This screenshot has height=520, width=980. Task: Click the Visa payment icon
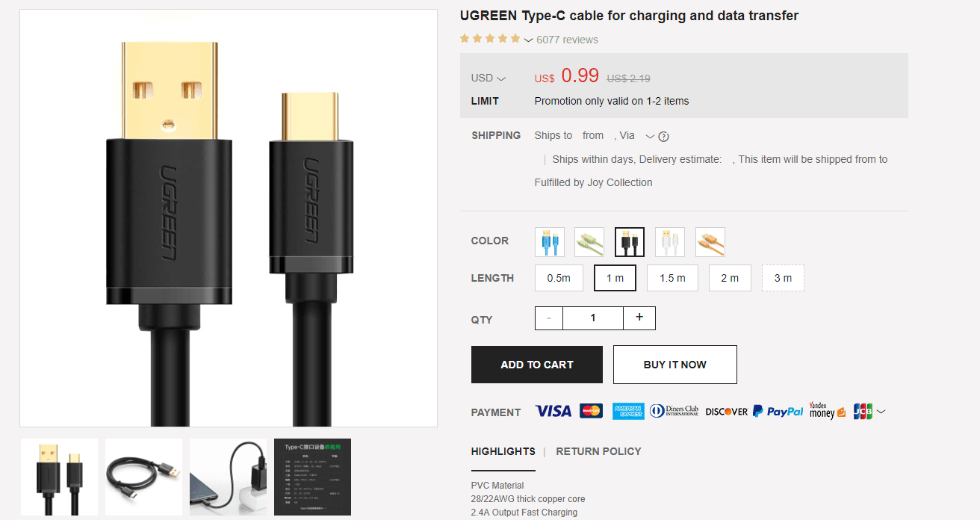tap(553, 412)
